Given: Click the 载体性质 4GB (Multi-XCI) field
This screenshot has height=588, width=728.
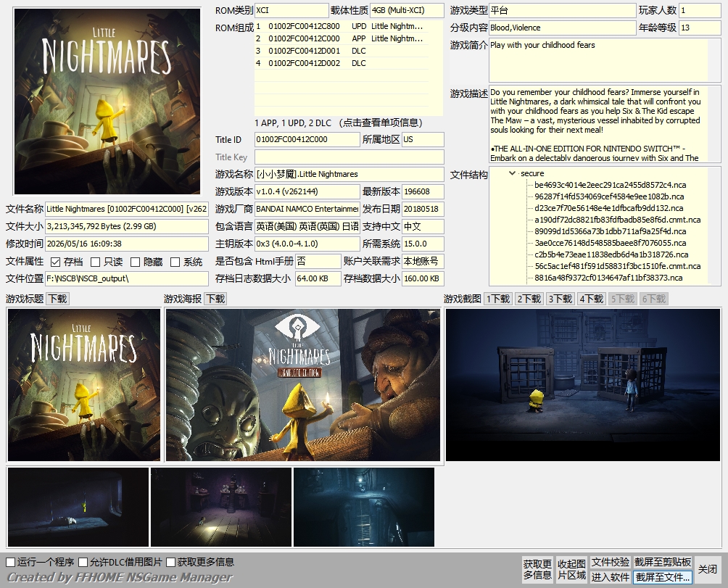Looking at the screenshot, I should 406,10.
